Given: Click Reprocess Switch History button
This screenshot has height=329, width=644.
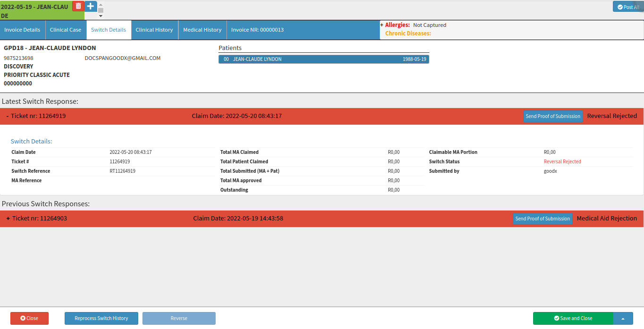Looking at the screenshot, I should click(x=101, y=318).
